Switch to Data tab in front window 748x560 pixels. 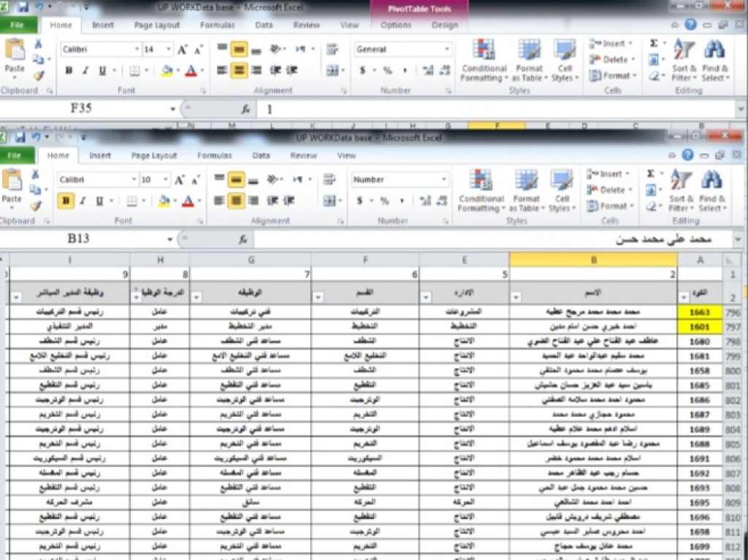click(261, 156)
